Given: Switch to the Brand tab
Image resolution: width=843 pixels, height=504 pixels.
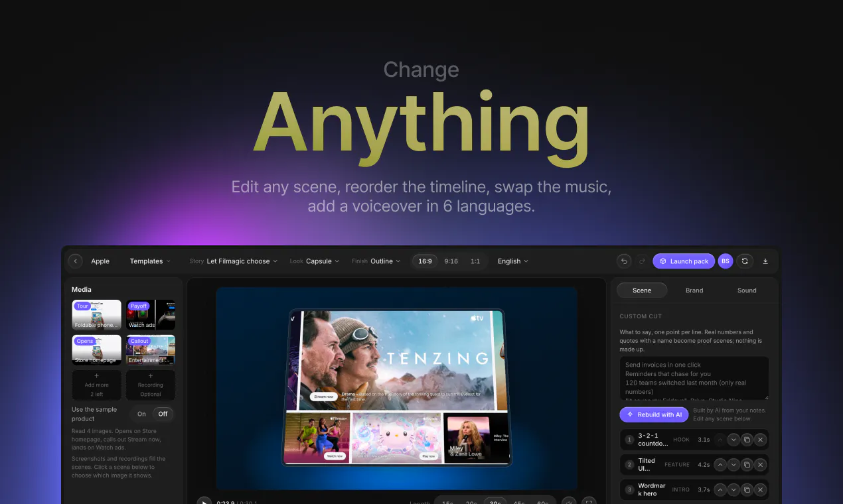Looking at the screenshot, I should [x=694, y=290].
